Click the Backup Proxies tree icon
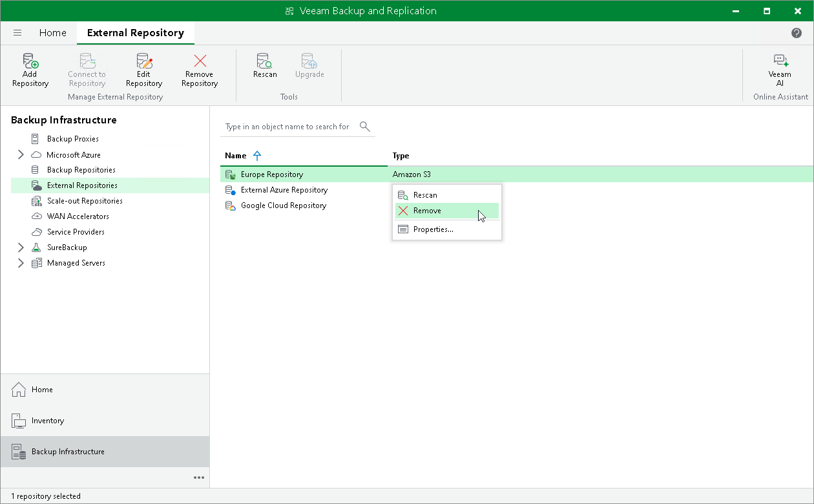814x504 pixels. (35, 139)
